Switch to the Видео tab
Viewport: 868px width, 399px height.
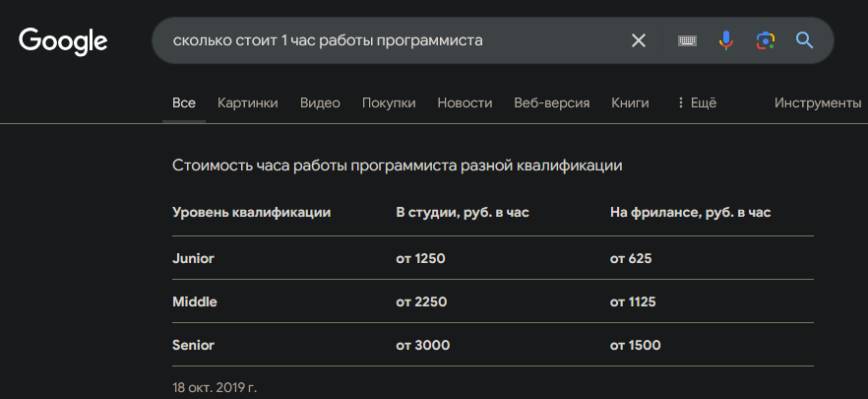pyautogui.click(x=320, y=103)
